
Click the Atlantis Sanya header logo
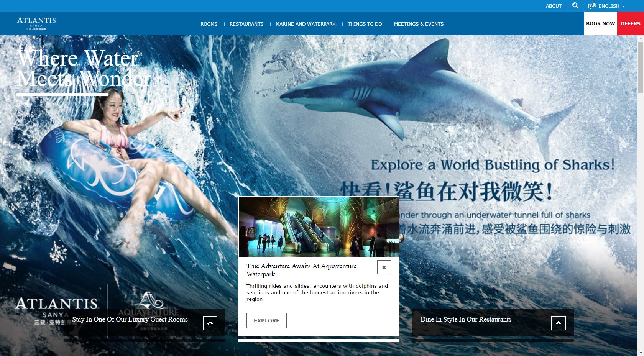pyautogui.click(x=36, y=23)
